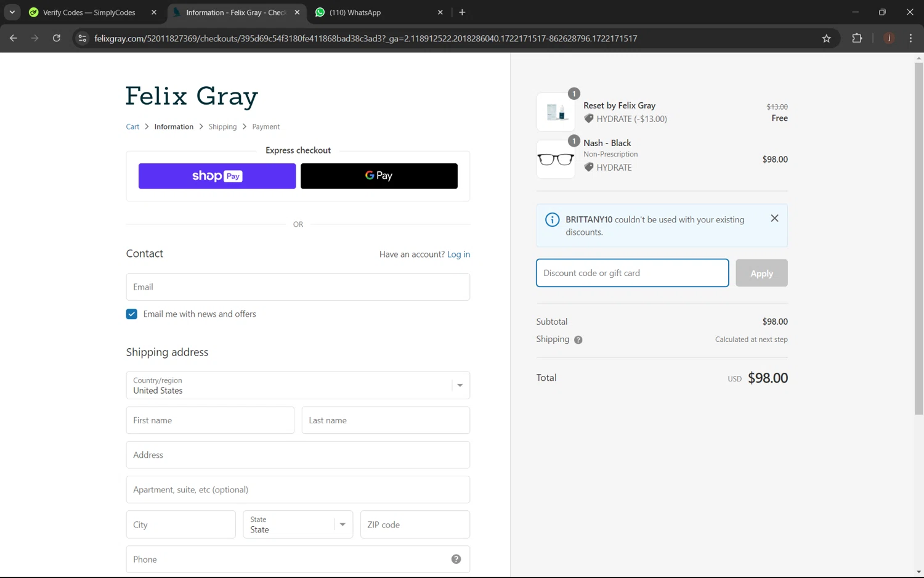
Task: Open the extensions puzzle icon
Action: (857, 38)
